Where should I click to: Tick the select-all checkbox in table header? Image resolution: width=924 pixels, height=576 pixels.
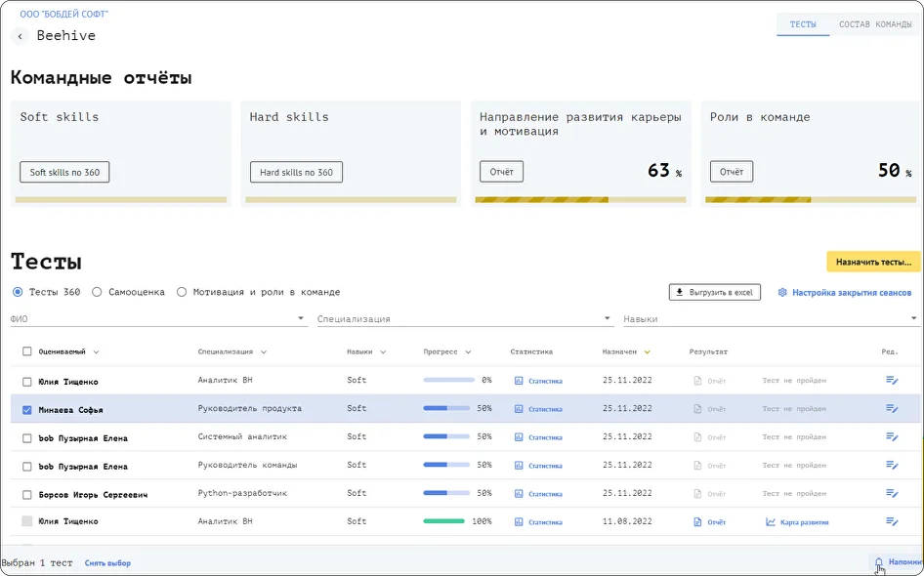[26, 352]
